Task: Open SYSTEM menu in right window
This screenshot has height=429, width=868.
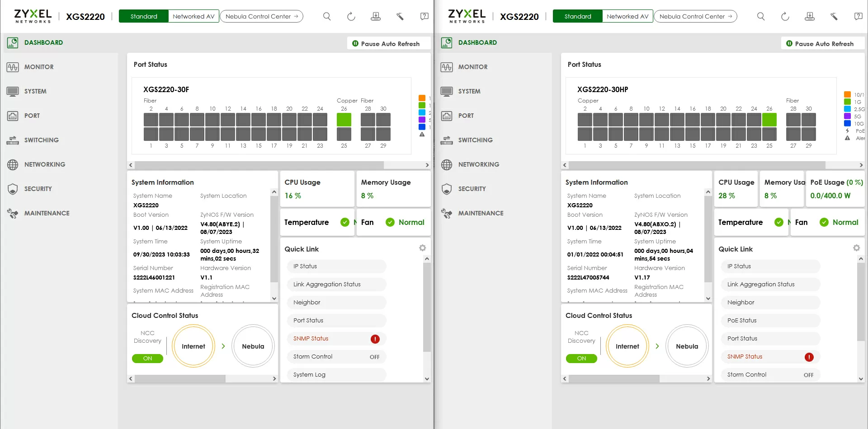Action: coord(469,92)
